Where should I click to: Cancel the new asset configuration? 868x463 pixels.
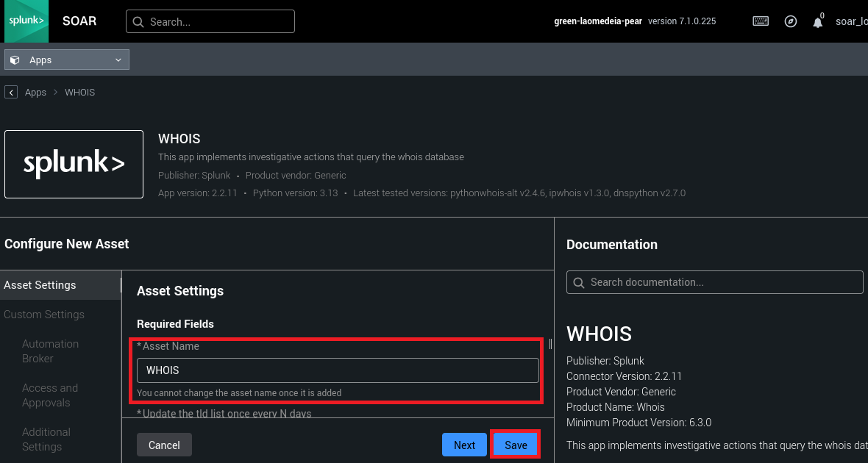pos(164,445)
